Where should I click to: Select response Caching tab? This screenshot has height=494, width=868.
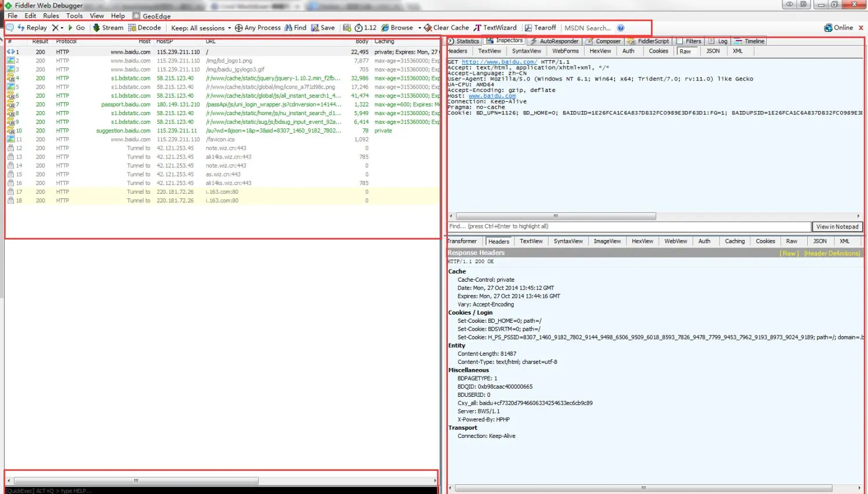point(735,241)
